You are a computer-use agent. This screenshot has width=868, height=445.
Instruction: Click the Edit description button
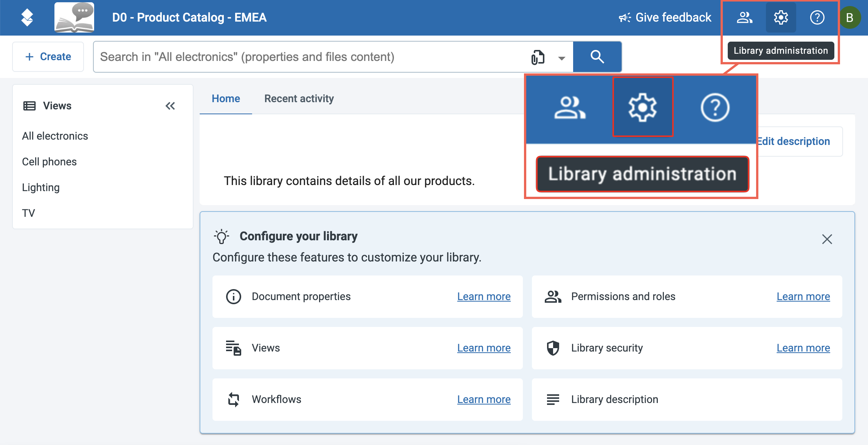click(800, 142)
